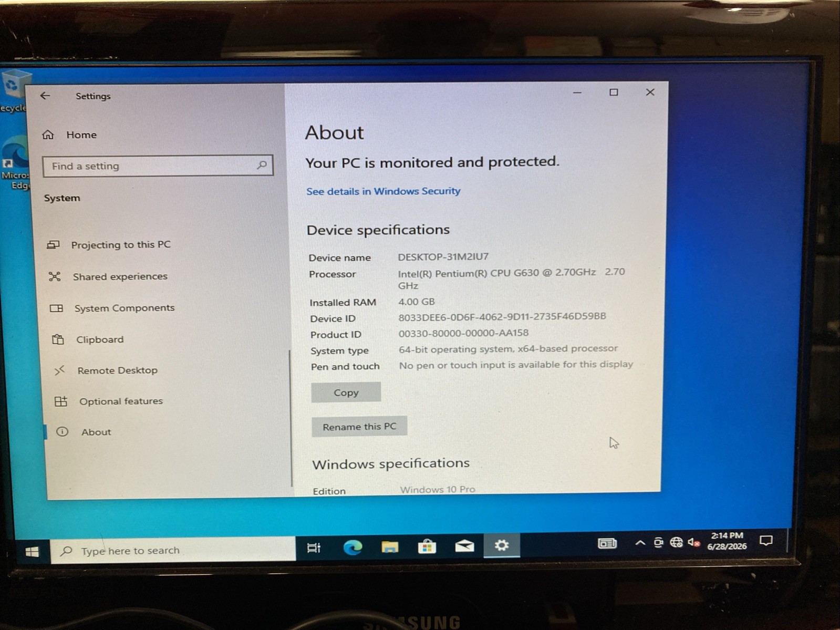
Task: Open the Mail app from taskbar
Action: pyautogui.click(x=464, y=546)
